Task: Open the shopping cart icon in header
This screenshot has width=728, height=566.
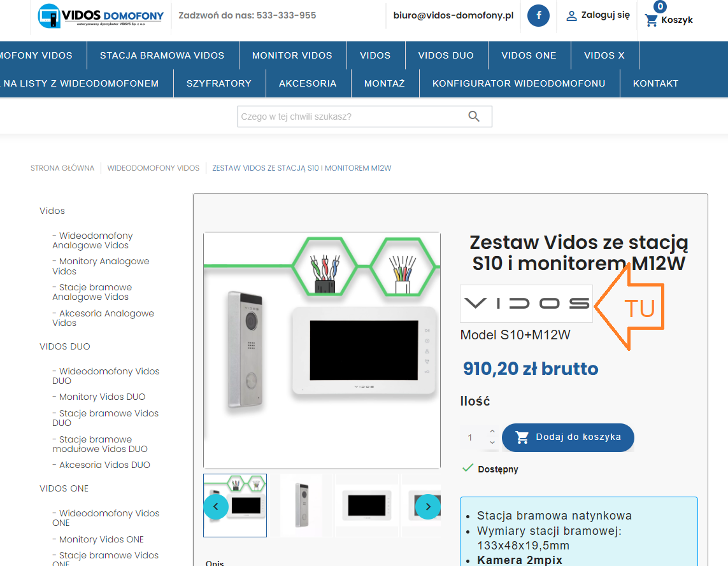Action: click(652, 20)
